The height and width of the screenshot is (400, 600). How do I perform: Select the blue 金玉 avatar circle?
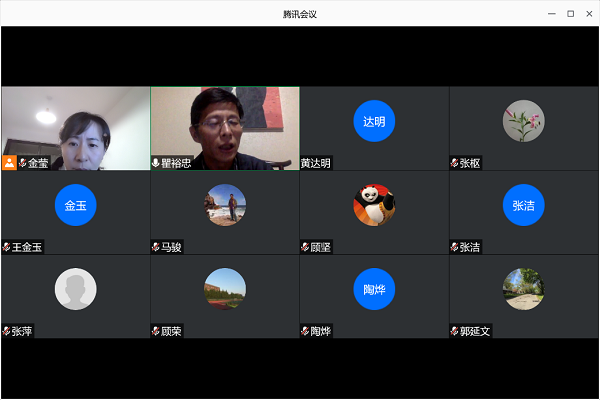[75, 205]
